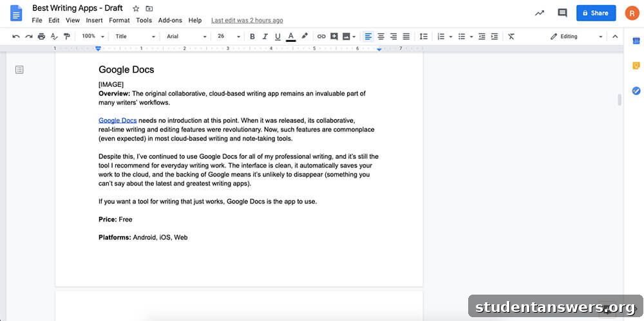Move document to folder icon
The image size is (644, 321).
pyautogui.click(x=149, y=8)
